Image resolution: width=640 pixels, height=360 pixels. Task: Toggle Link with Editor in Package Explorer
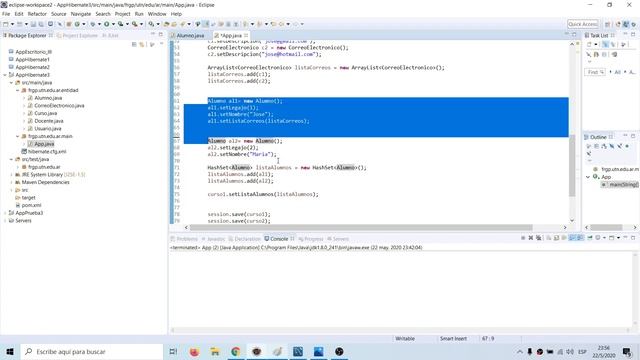pos(142,44)
